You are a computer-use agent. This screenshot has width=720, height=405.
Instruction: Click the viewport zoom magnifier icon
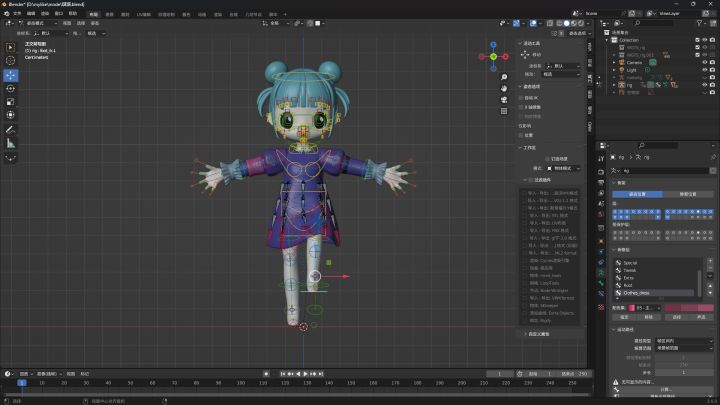pos(504,77)
